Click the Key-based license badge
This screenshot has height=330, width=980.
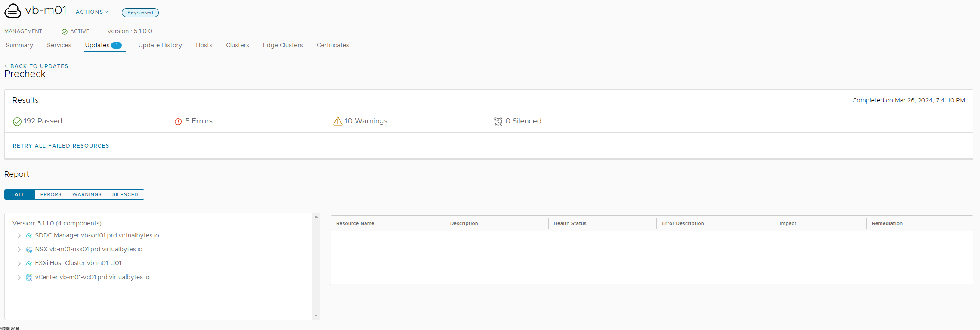pyautogui.click(x=140, y=12)
